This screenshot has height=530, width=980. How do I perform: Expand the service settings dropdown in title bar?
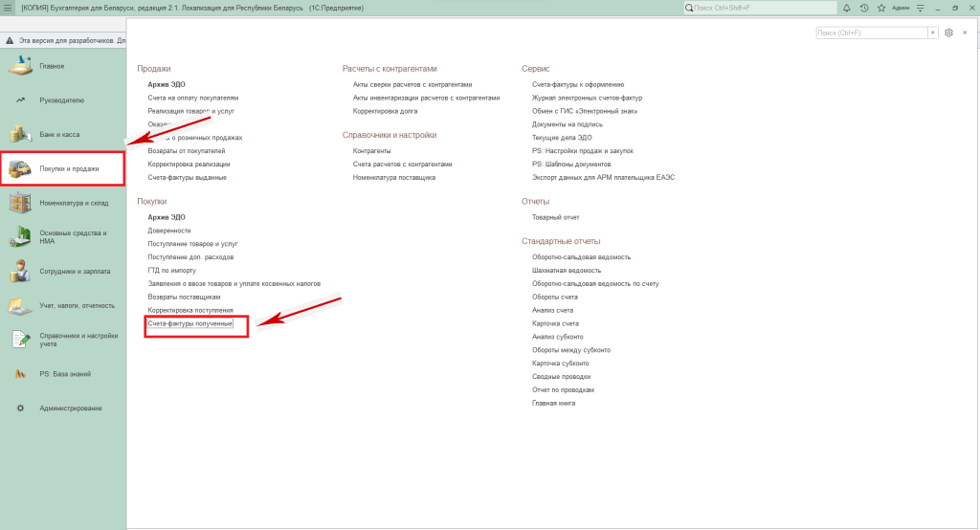tap(922, 8)
